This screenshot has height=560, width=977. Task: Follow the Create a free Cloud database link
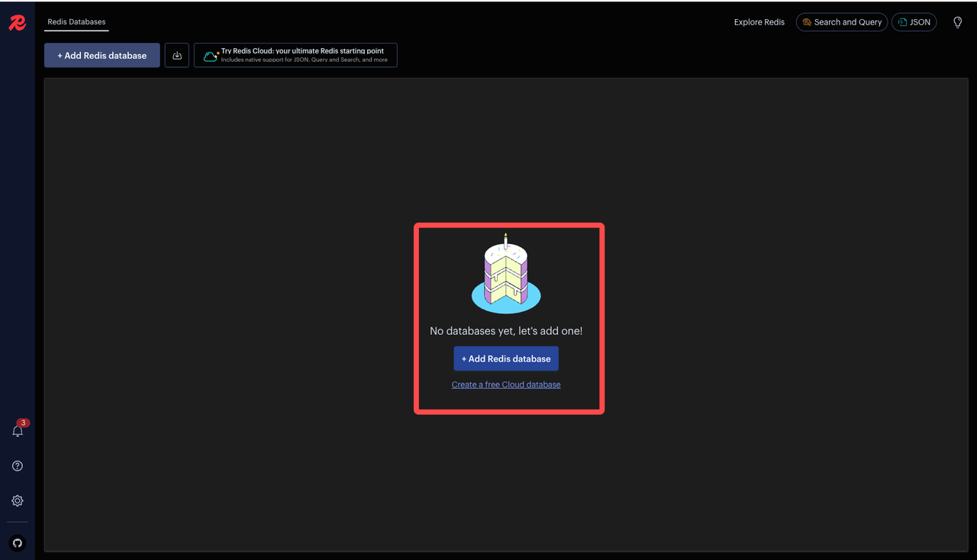506,385
